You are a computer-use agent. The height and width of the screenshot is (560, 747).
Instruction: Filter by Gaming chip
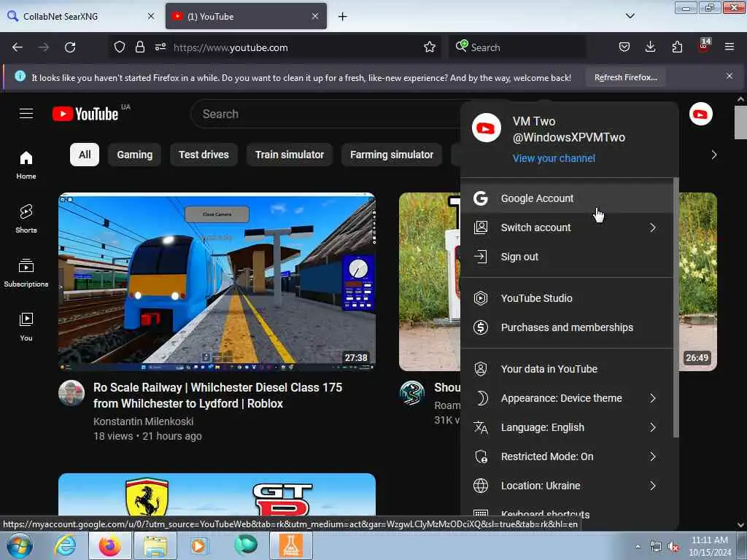(x=135, y=155)
